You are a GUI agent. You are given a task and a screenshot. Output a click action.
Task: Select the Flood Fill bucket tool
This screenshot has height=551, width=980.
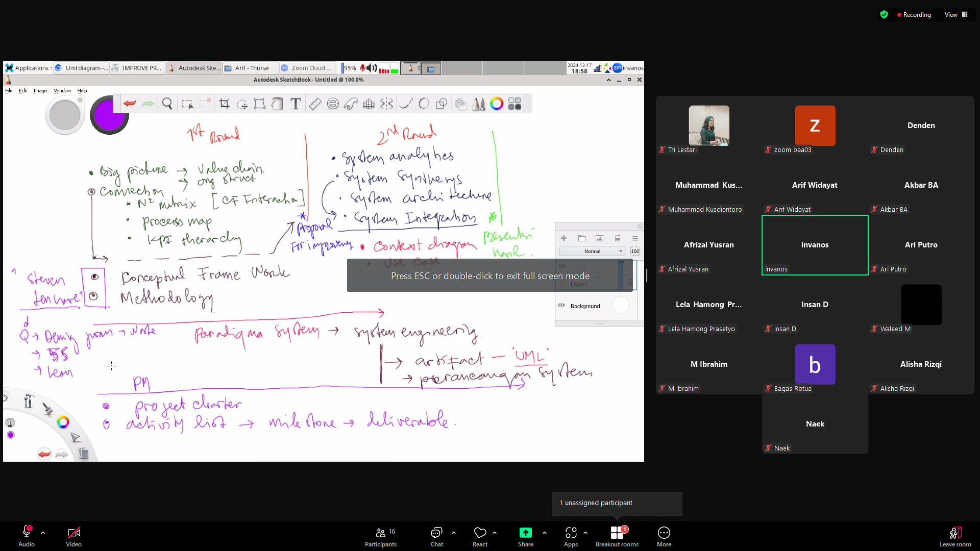point(277,104)
